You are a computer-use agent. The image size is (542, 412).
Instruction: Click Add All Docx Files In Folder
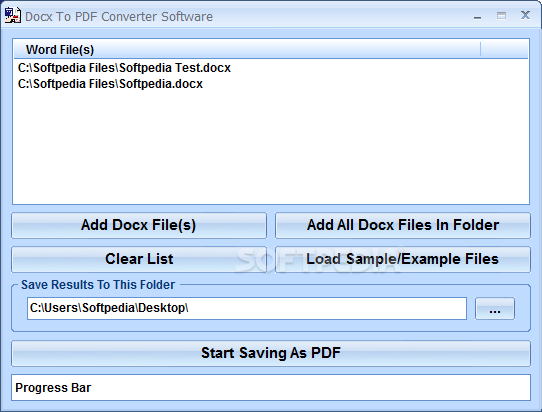(x=403, y=225)
